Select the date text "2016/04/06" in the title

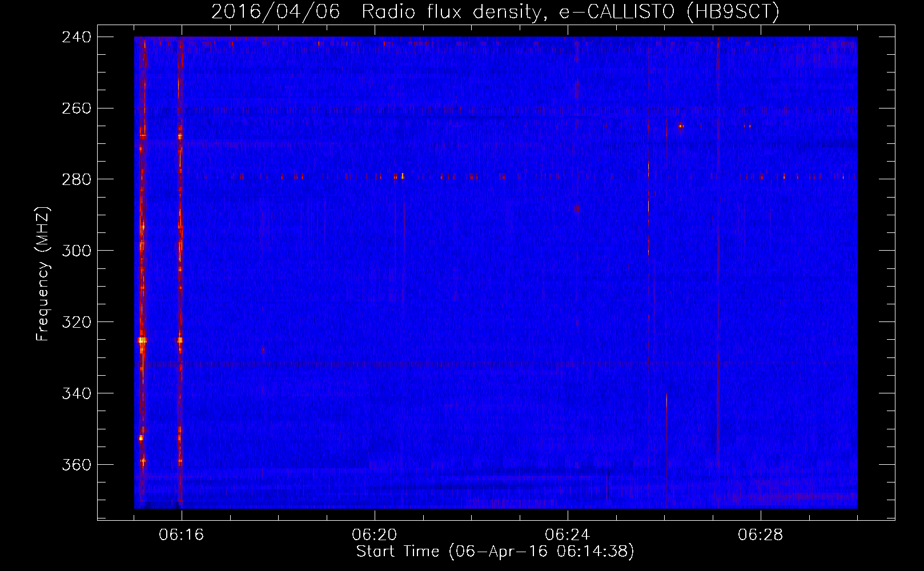pyautogui.click(x=276, y=11)
